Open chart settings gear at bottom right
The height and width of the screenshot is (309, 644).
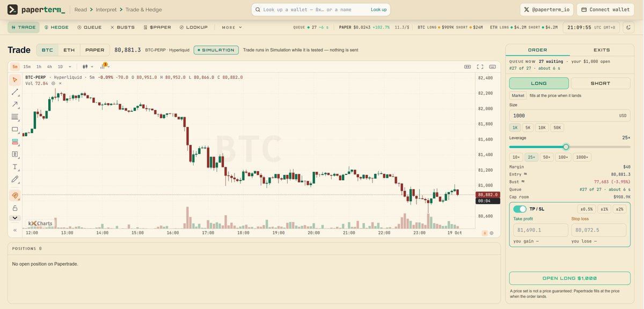pos(492,233)
